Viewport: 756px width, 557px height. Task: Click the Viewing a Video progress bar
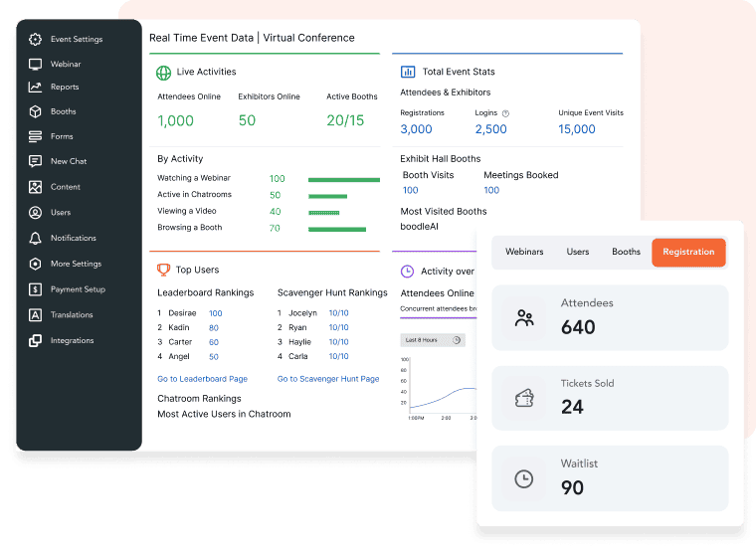pyautogui.click(x=323, y=213)
